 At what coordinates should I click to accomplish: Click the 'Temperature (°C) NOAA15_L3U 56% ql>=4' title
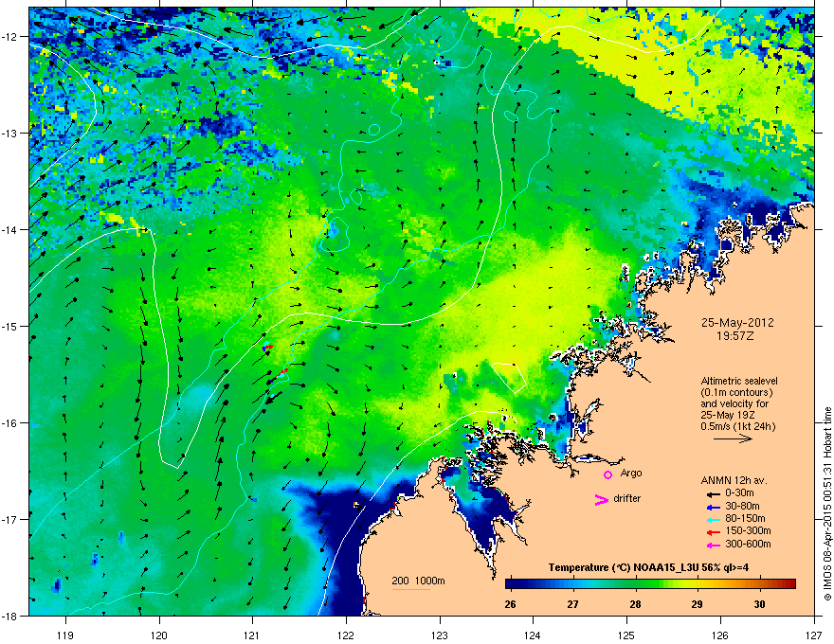coord(649,567)
